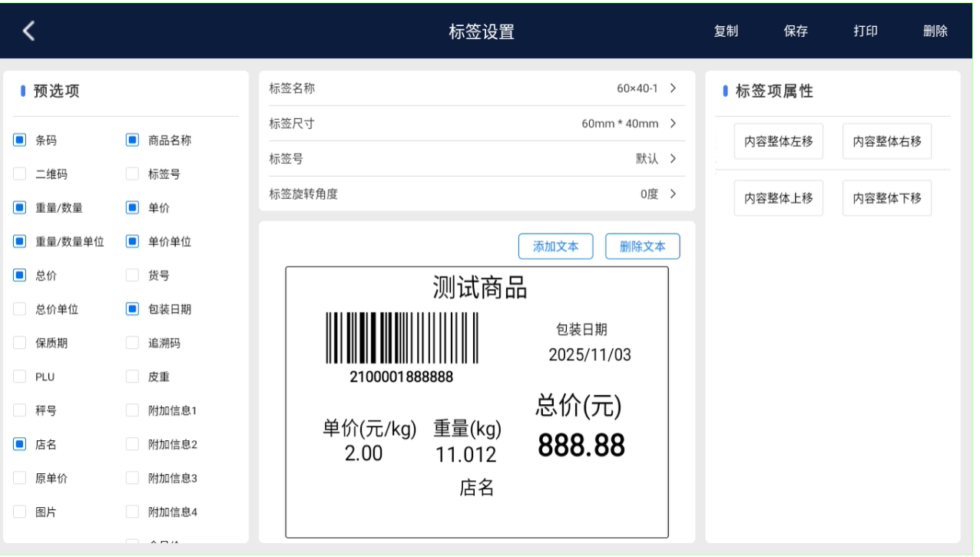Select 总价(元) element on label preview
980x557 pixels.
click(x=578, y=406)
